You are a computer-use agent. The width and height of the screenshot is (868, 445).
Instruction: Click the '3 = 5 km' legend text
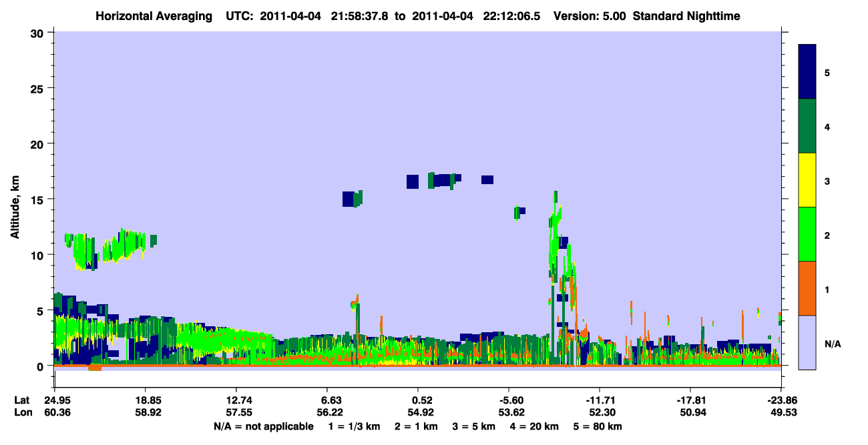[475, 426]
